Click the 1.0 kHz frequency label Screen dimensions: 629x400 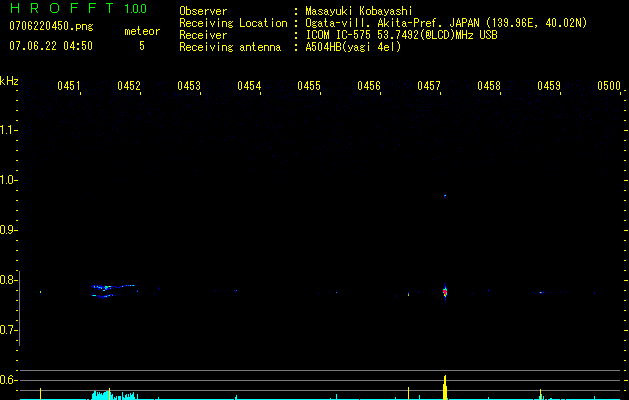tap(7, 180)
